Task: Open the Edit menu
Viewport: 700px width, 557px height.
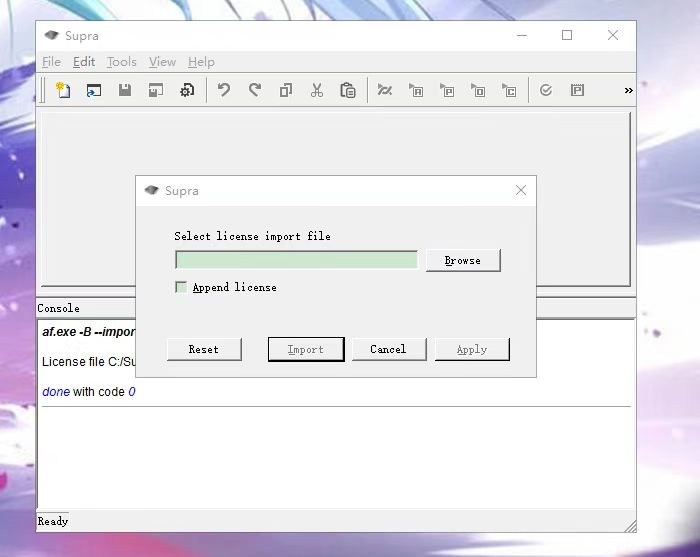Action: point(84,62)
